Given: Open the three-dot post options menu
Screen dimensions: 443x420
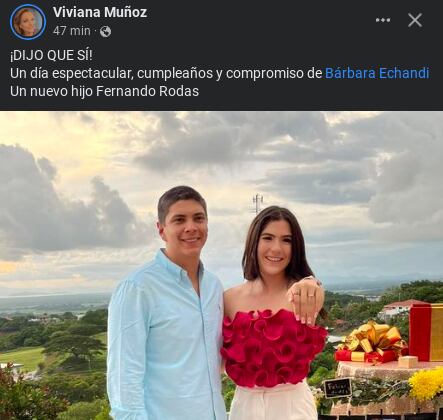Looking at the screenshot, I should pyautogui.click(x=383, y=20).
